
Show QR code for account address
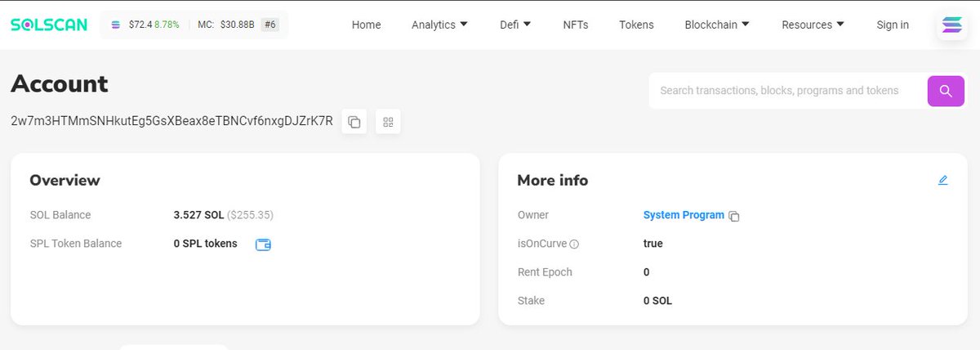click(388, 122)
